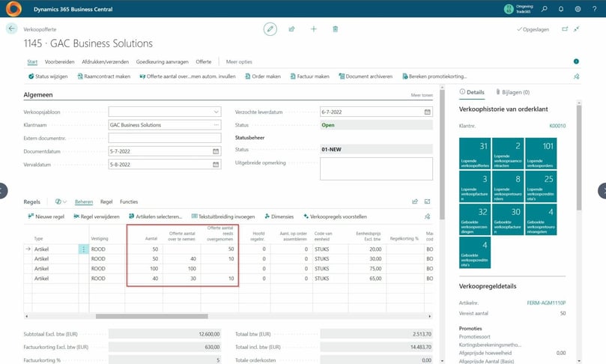Go to next record arrow

point(602,191)
